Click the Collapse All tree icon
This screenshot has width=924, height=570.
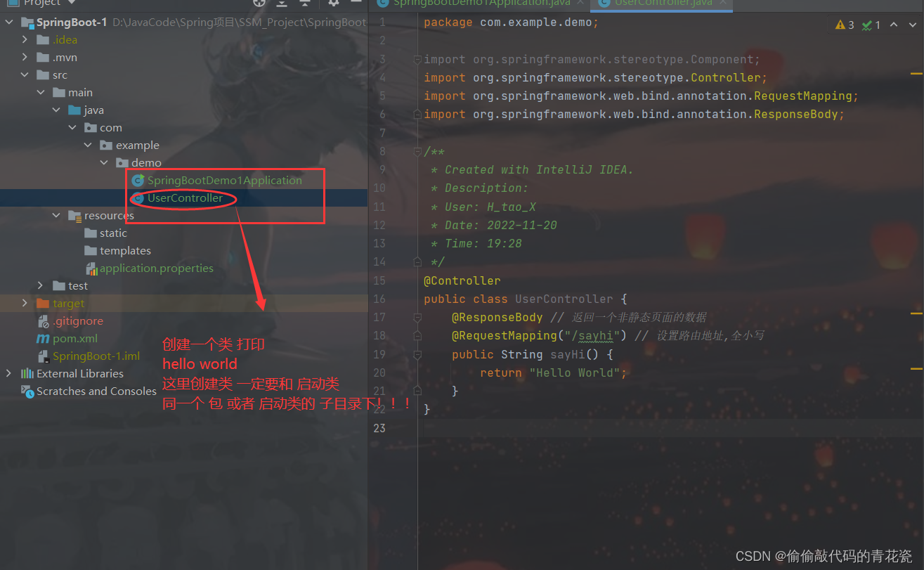click(304, 3)
